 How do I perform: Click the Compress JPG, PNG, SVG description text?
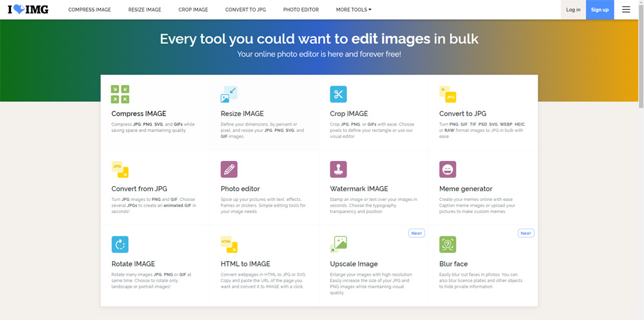point(153,127)
